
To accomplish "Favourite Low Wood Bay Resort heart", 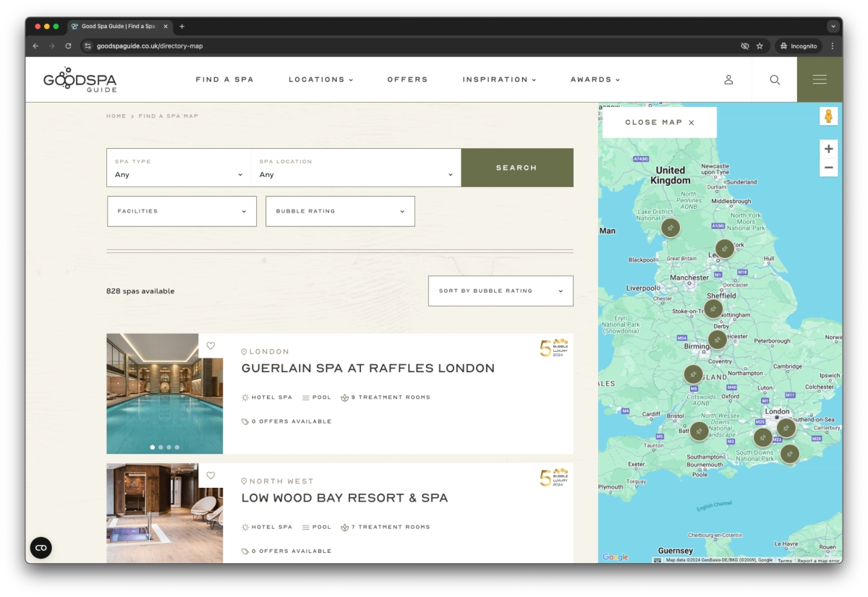I will [210, 476].
